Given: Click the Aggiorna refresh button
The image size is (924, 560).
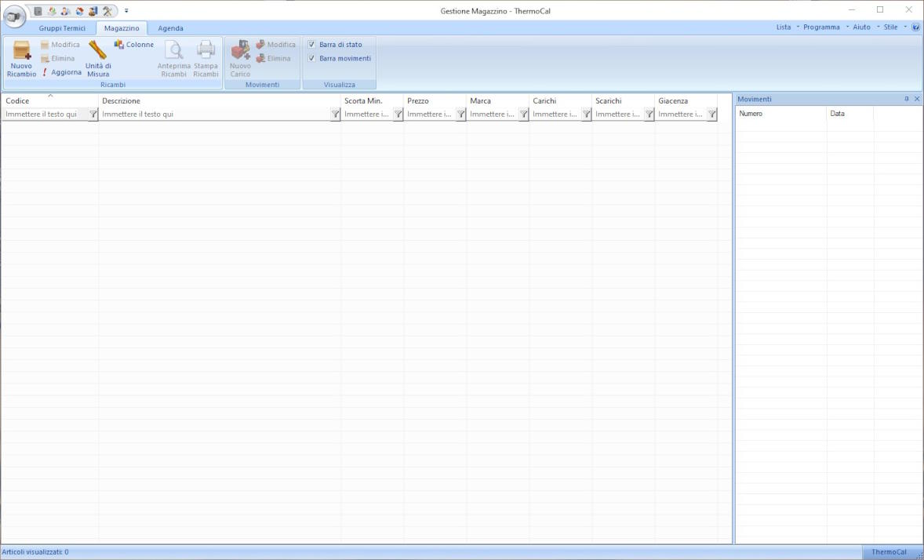Looking at the screenshot, I should click(62, 72).
